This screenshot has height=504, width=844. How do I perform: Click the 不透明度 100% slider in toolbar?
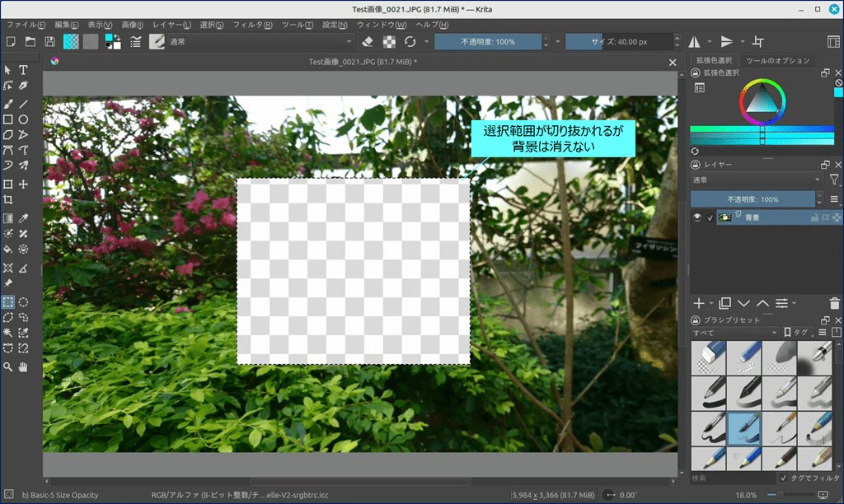tap(488, 41)
